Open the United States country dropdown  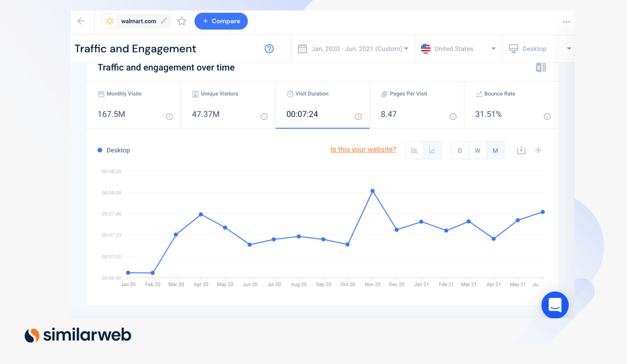pyautogui.click(x=459, y=49)
